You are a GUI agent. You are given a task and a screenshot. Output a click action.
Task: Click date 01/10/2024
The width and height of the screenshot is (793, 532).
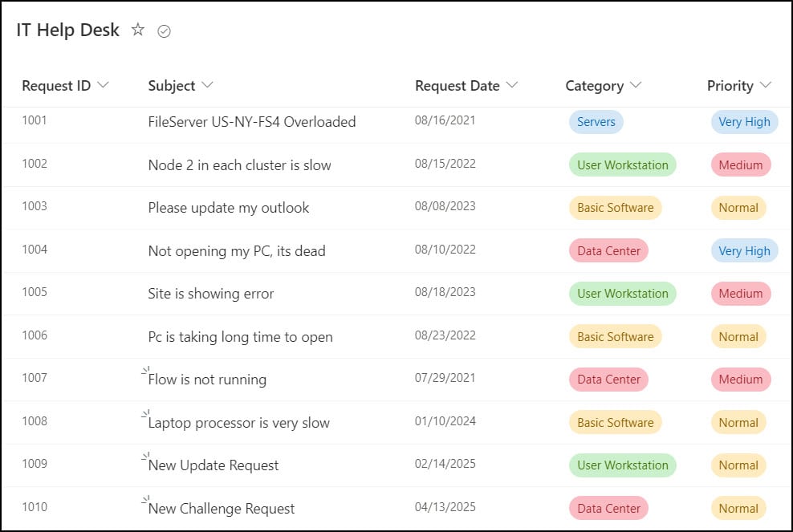point(445,421)
